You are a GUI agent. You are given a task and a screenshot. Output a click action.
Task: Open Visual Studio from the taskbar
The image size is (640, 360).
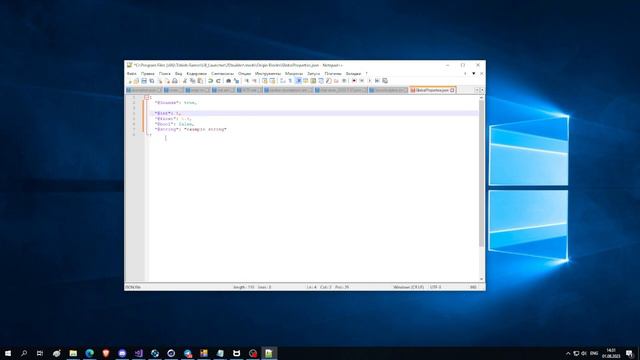click(138, 353)
